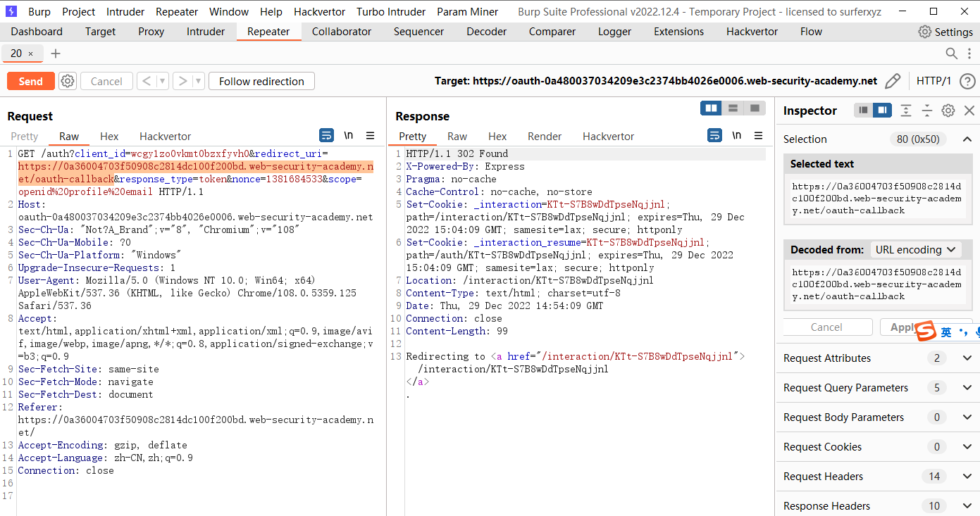Click Follow redirection button
The height and width of the screenshot is (516, 980).
pyautogui.click(x=261, y=81)
